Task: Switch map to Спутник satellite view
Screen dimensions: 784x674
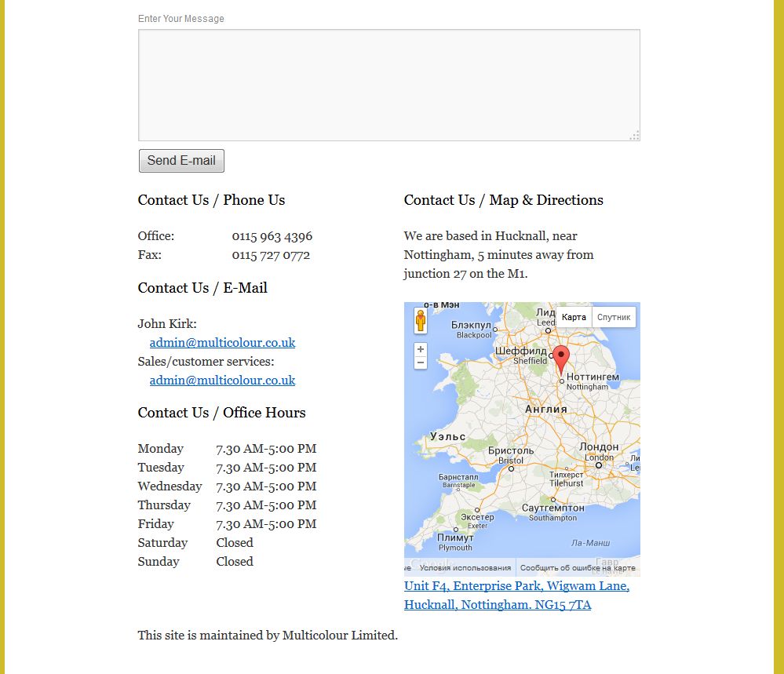Action: [x=614, y=317]
